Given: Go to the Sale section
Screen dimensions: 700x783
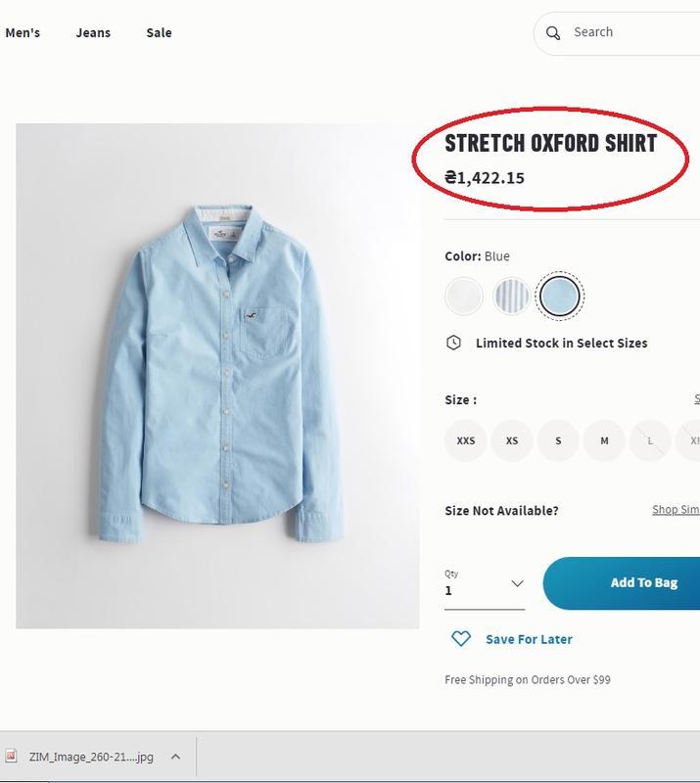Looking at the screenshot, I should coord(159,32).
